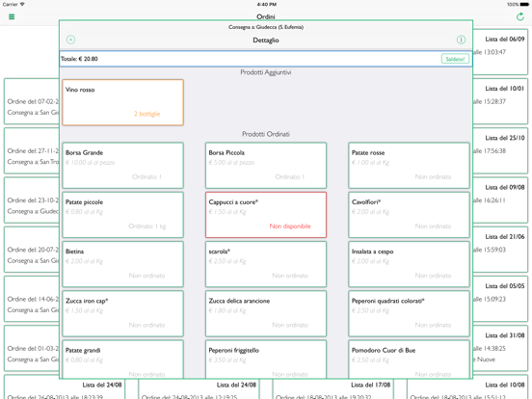Image resolution: width=532 pixels, height=399 pixels.
Task: Select the Patate grandi card
Action: [122, 359]
